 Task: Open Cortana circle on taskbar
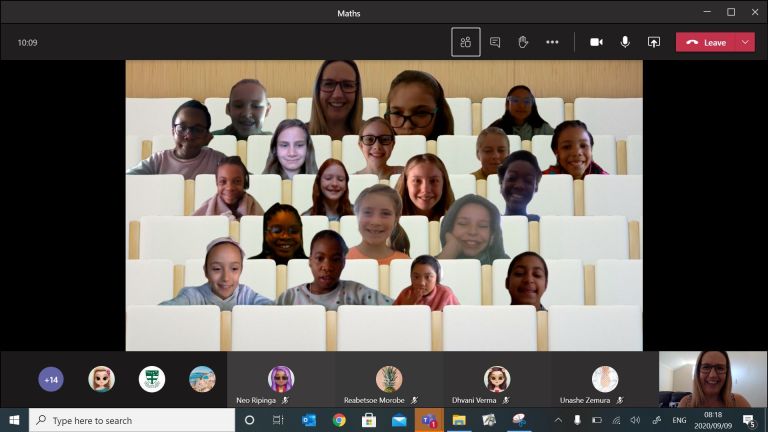249,420
